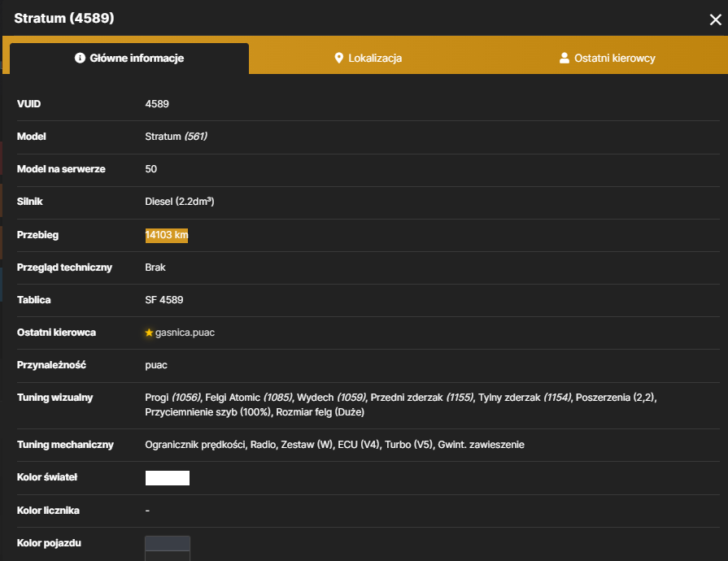
Task: Click the ECU (V4) tuning entry
Action: coord(359,445)
